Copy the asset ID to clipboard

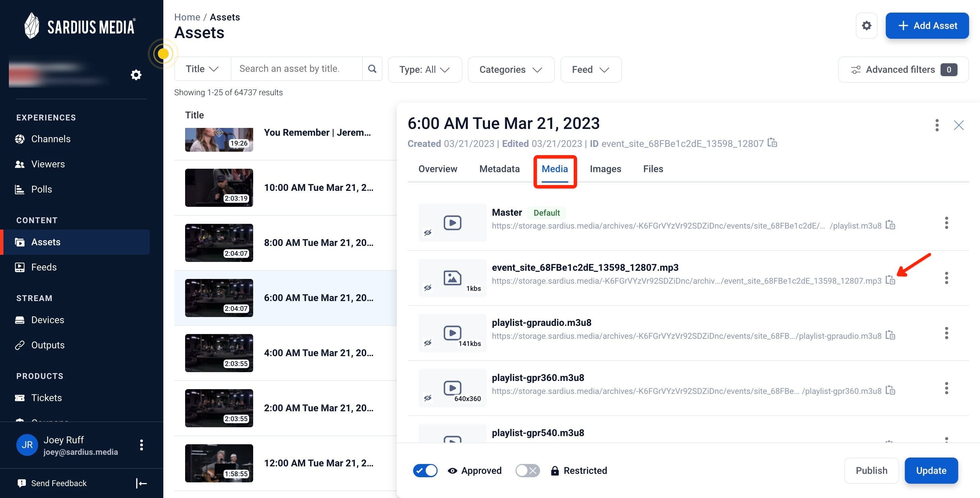[x=772, y=143]
